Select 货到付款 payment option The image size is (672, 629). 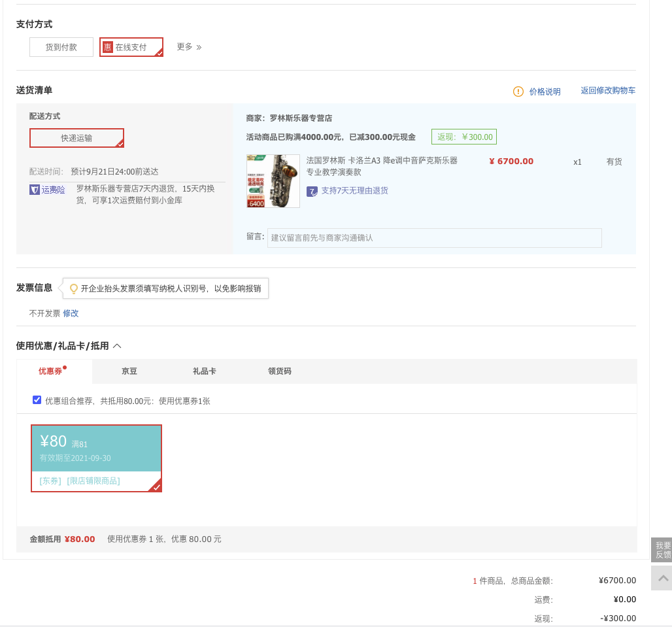(x=61, y=47)
